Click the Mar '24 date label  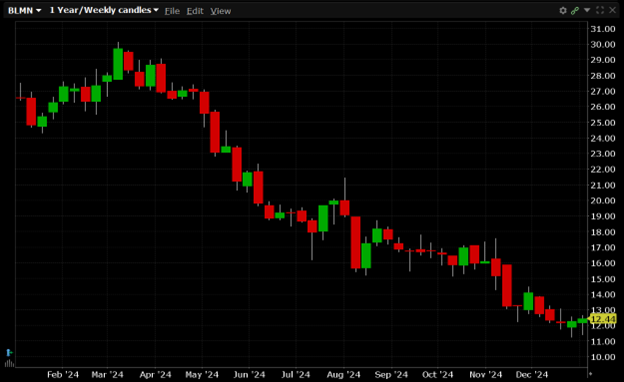107,375
